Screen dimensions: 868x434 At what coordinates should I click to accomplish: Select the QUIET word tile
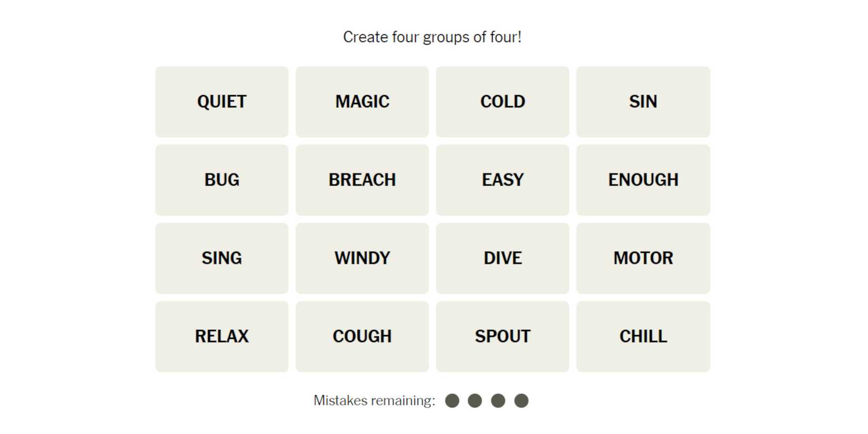(221, 102)
